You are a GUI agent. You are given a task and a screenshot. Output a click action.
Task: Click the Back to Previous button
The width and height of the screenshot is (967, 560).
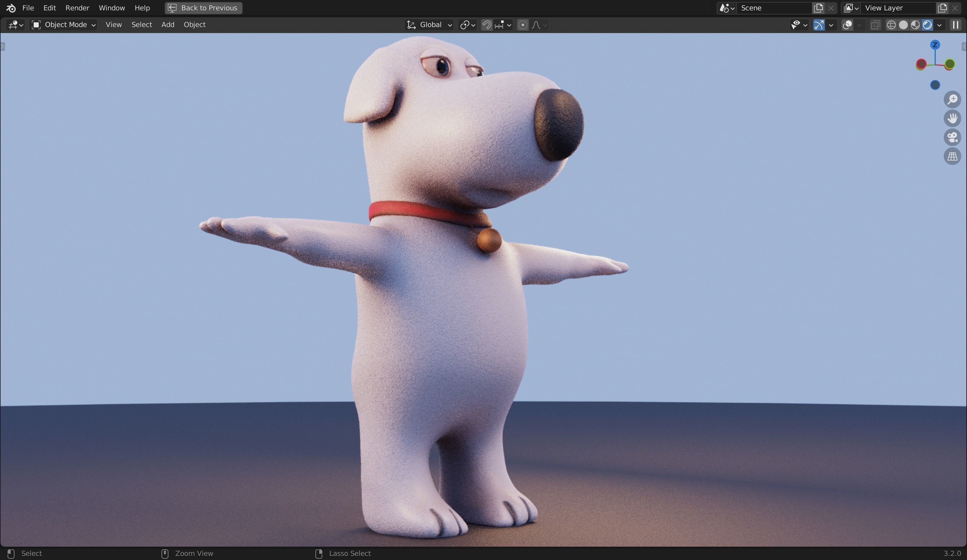pos(203,8)
